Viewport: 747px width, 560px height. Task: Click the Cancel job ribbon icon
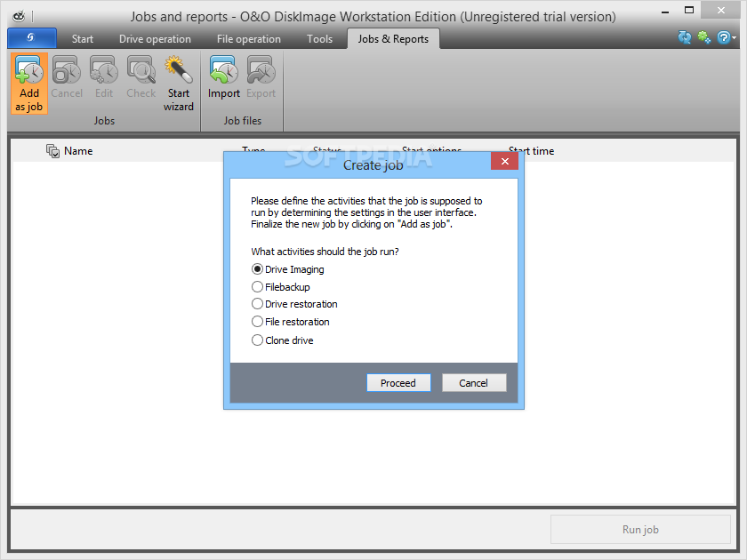coord(67,76)
